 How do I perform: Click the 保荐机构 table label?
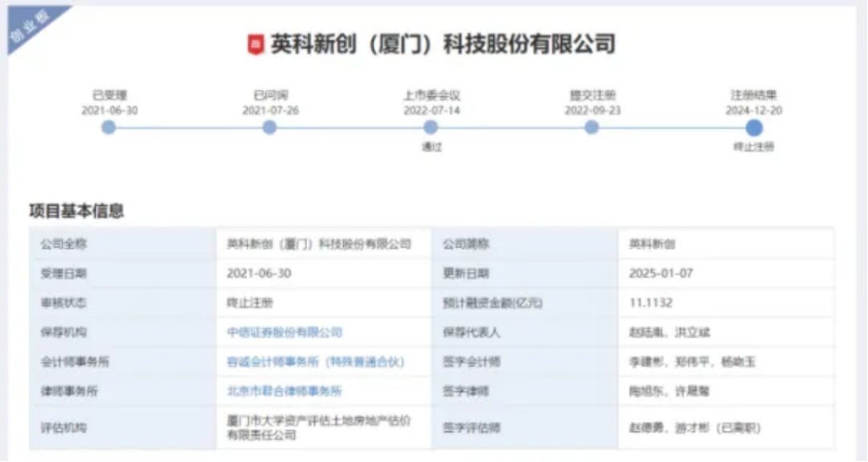[63, 333]
